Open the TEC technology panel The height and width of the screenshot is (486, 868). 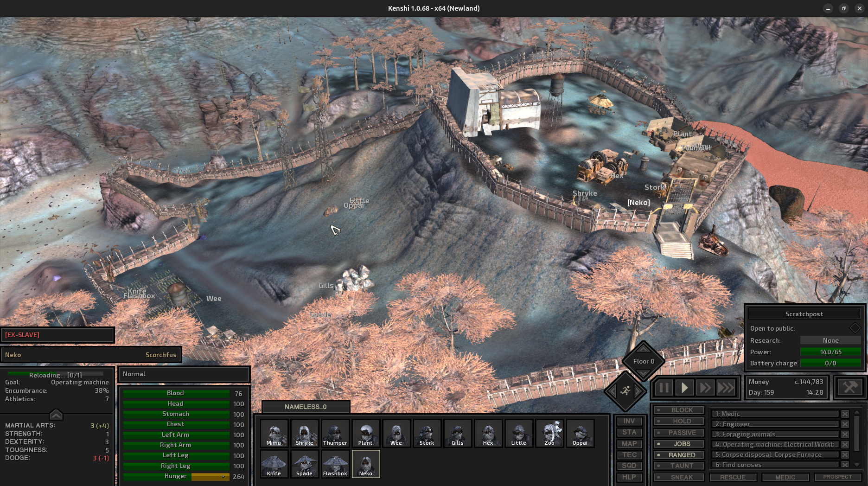point(629,455)
